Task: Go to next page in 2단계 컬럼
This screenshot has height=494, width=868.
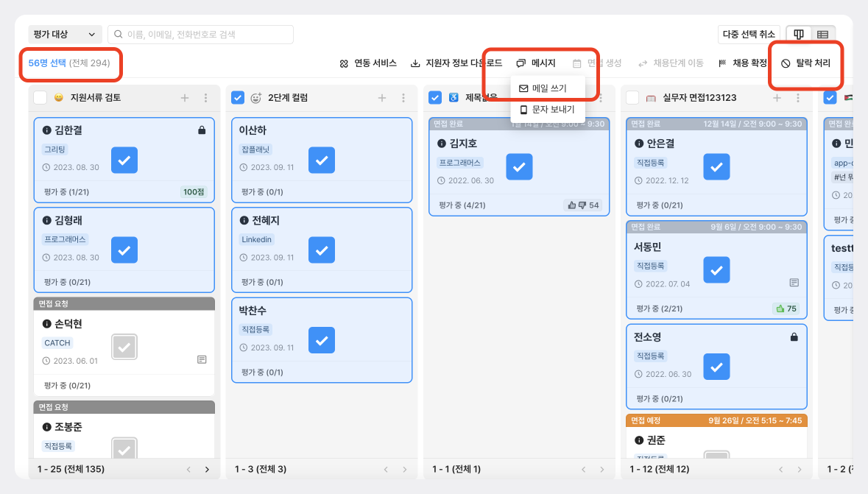Action: [x=405, y=469]
